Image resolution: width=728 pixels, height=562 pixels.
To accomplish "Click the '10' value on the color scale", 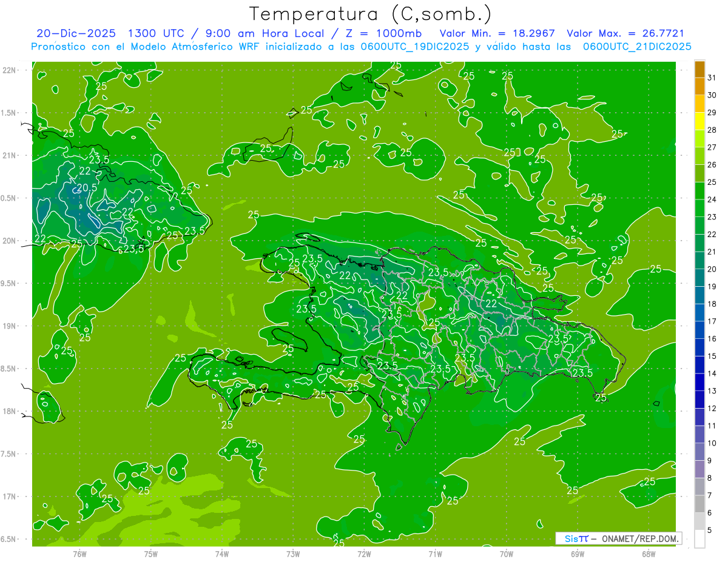I will [712, 443].
